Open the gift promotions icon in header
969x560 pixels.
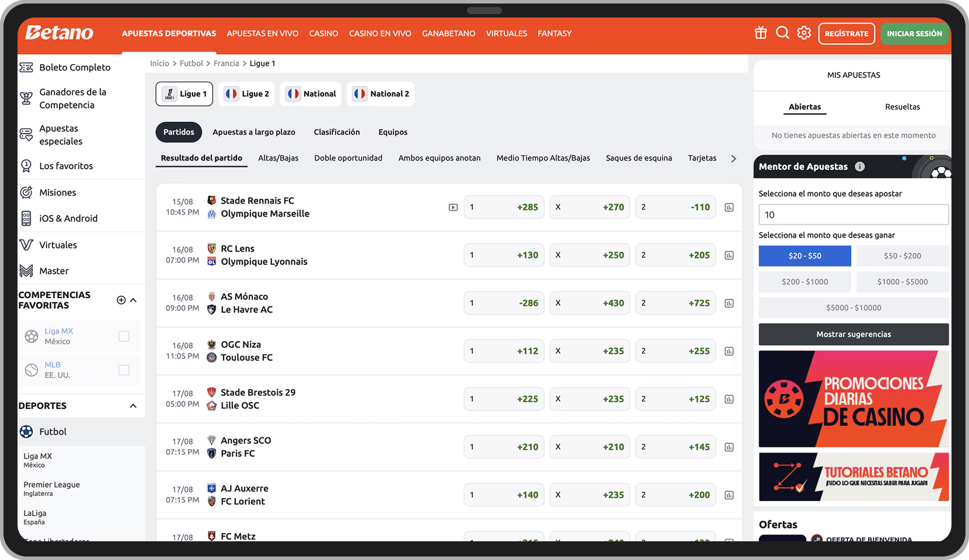(x=761, y=33)
